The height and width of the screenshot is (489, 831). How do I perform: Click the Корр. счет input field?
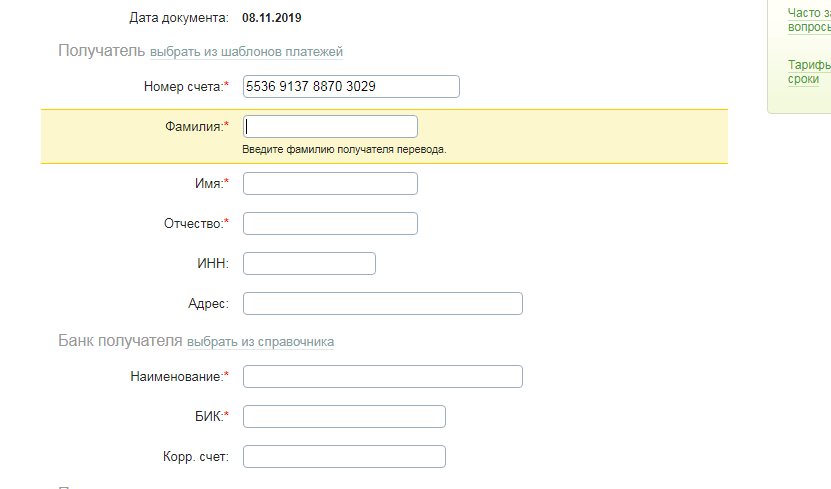point(344,456)
